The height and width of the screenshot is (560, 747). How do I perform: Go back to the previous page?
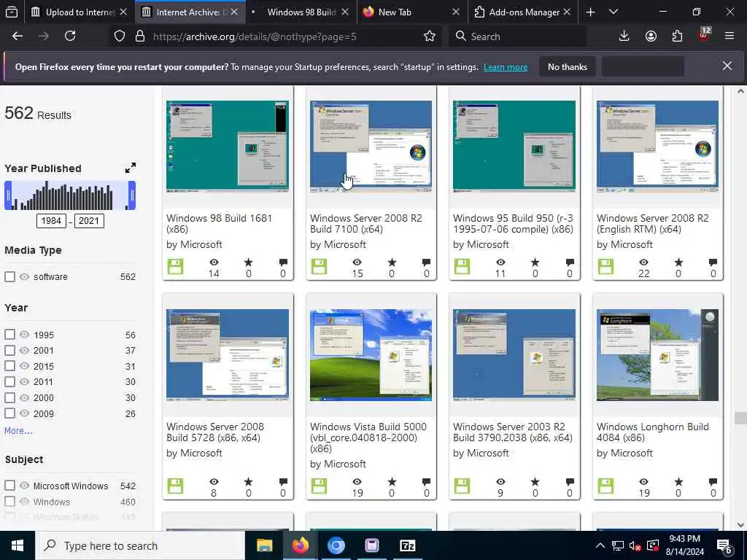tap(18, 36)
